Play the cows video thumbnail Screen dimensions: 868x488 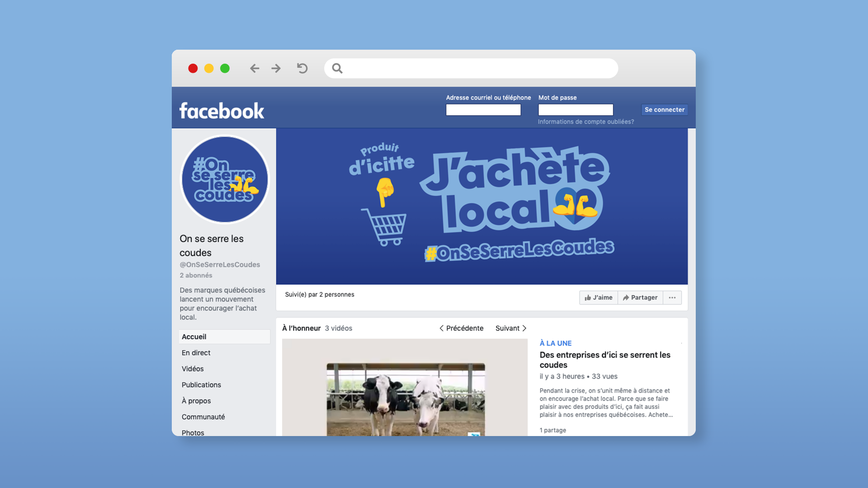pyautogui.click(x=406, y=398)
